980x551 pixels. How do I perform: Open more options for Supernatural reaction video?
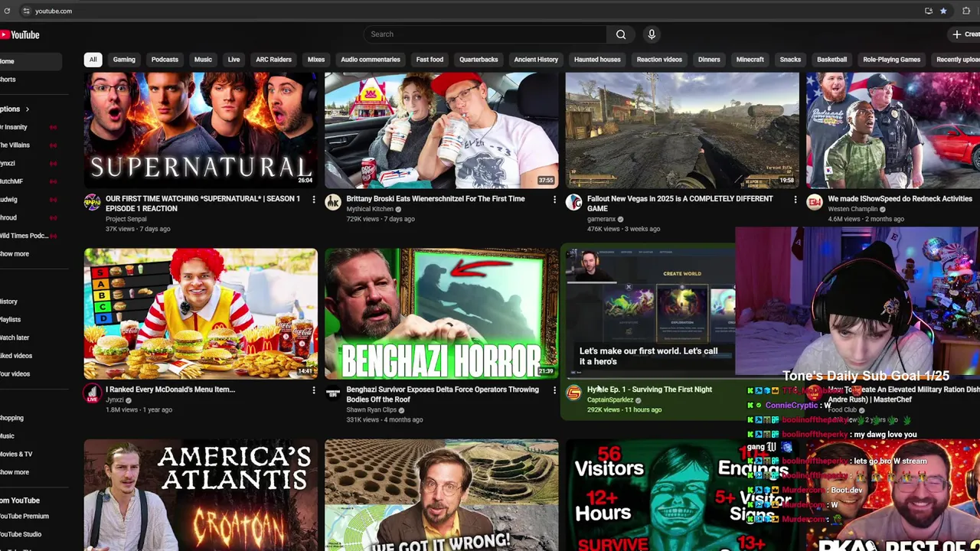click(313, 200)
